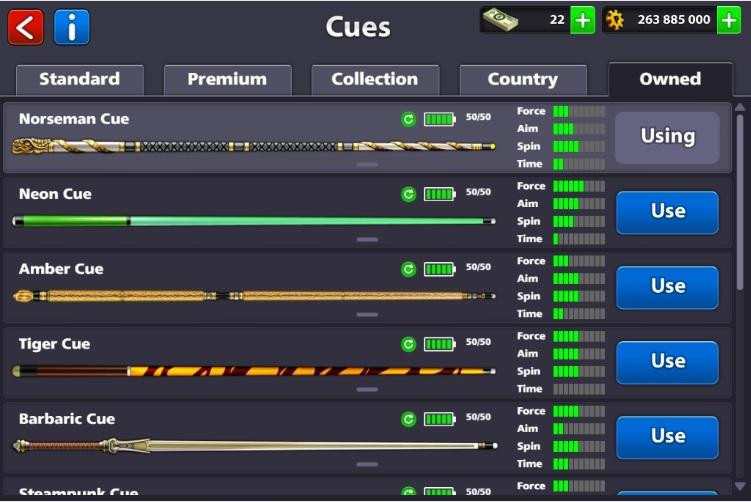This screenshot has width=751, height=502.
Task: Tap the Tiger Cue battery icon
Action: pyautogui.click(x=440, y=344)
